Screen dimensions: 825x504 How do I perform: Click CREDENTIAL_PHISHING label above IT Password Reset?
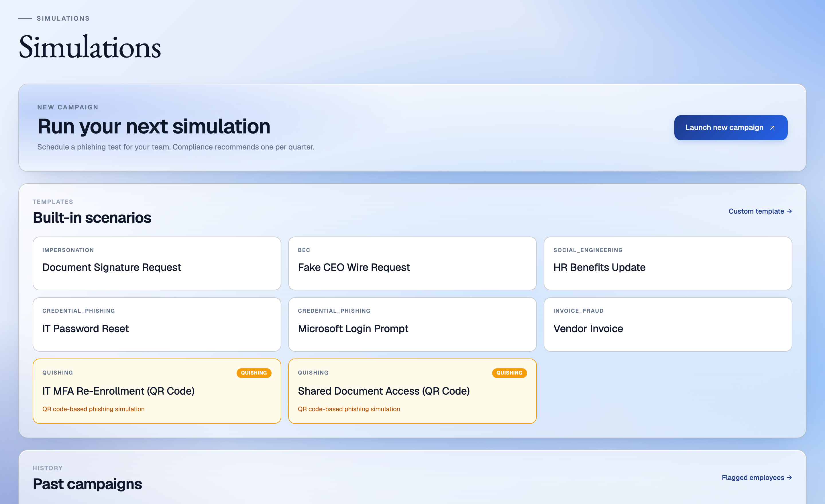pyautogui.click(x=79, y=311)
